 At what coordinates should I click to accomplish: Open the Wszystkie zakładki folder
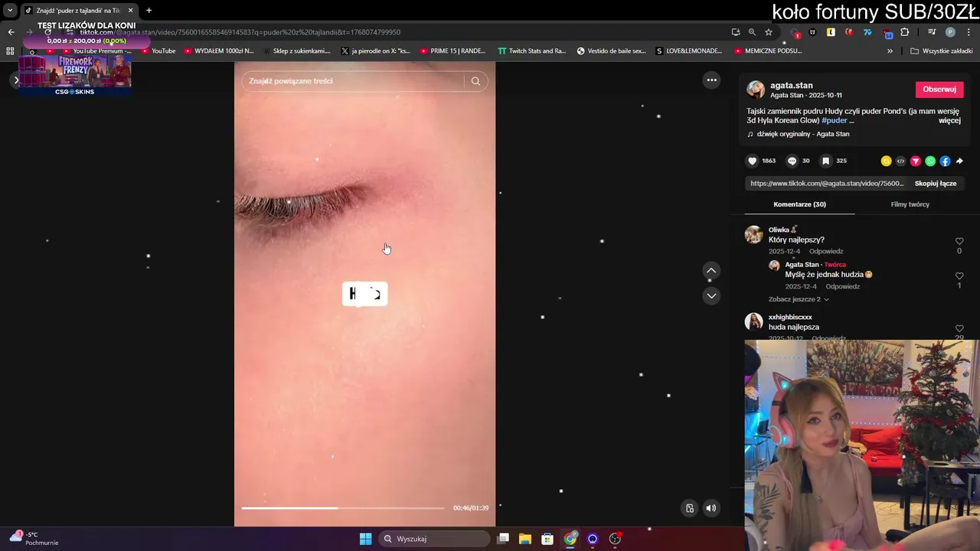click(941, 51)
